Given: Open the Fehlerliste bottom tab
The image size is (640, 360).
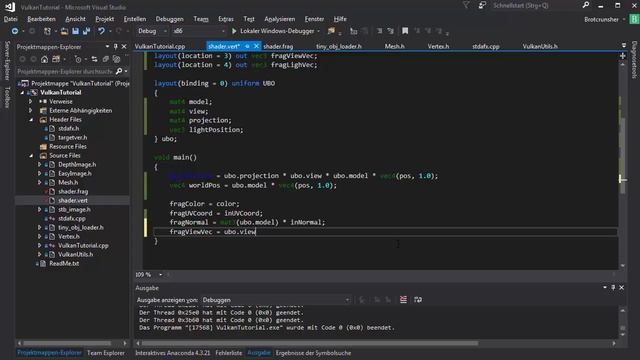Looking at the screenshot, I should (x=229, y=353).
